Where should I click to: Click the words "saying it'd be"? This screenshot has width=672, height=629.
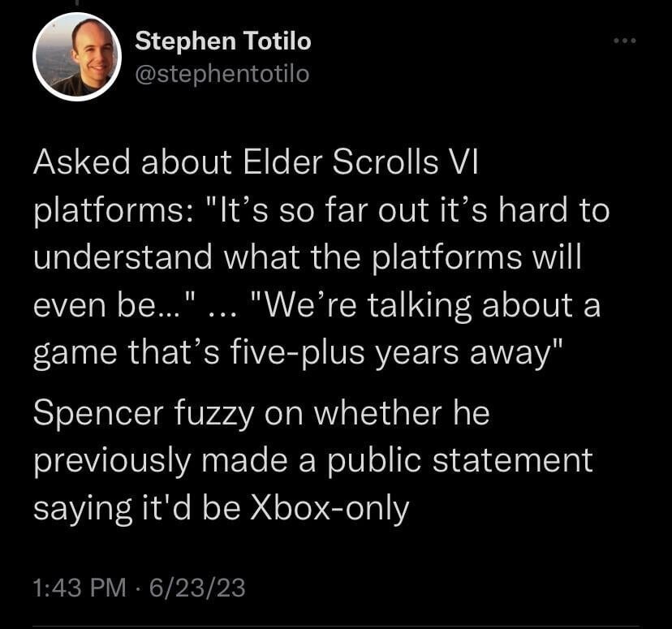[x=138, y=507]
